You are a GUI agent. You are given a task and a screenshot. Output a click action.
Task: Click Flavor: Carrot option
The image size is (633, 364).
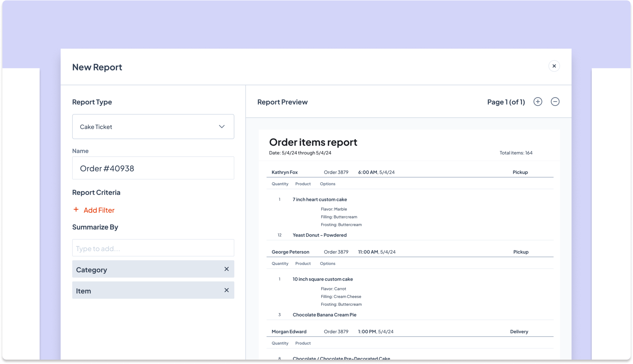click(x=334, y=289)
